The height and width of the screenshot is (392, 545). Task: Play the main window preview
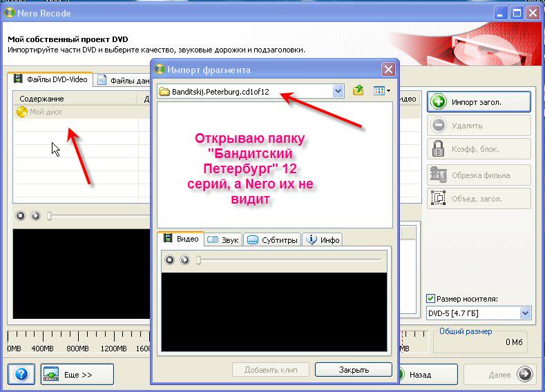click(35, 216)
